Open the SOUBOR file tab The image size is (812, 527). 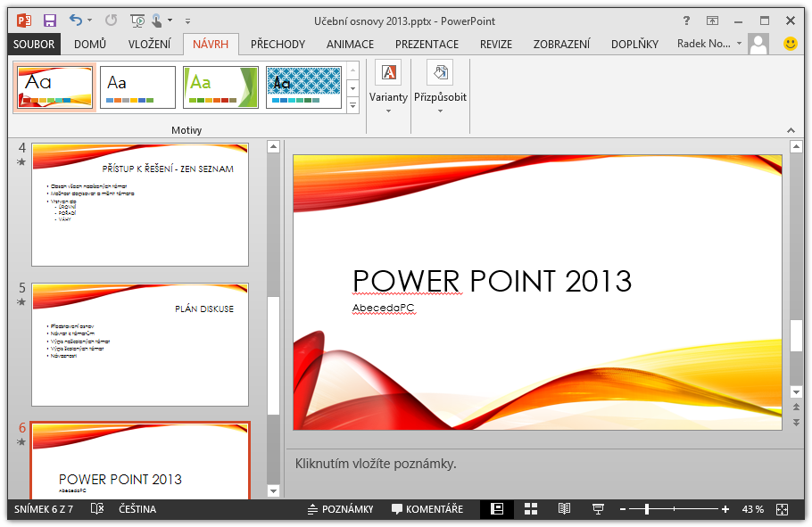point(34,44)
